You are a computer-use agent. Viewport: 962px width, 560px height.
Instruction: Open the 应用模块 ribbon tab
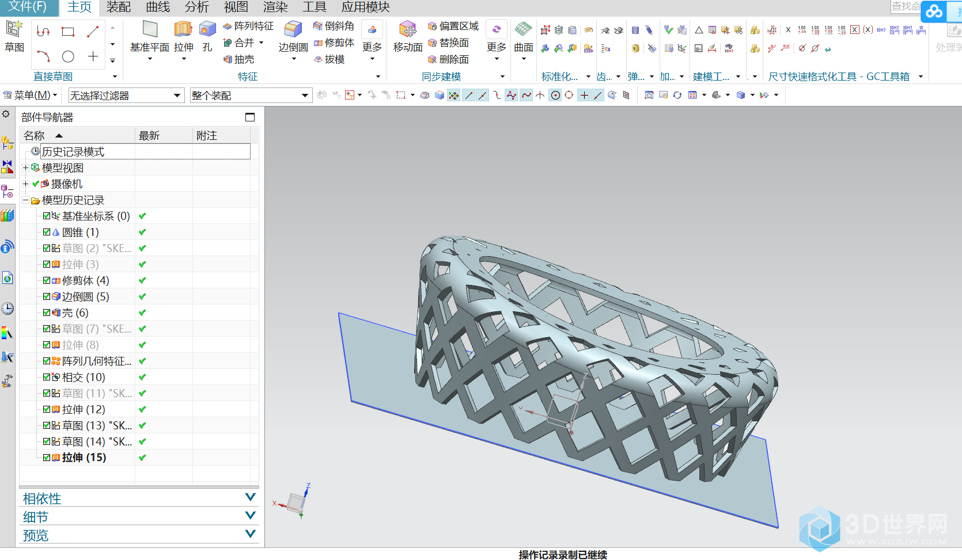point(366,7)
